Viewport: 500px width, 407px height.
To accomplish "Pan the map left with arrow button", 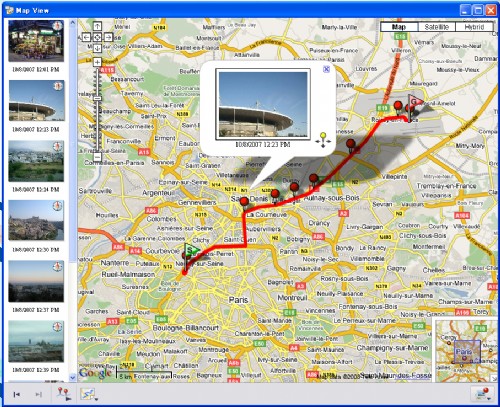I will (x=86, y=37).
